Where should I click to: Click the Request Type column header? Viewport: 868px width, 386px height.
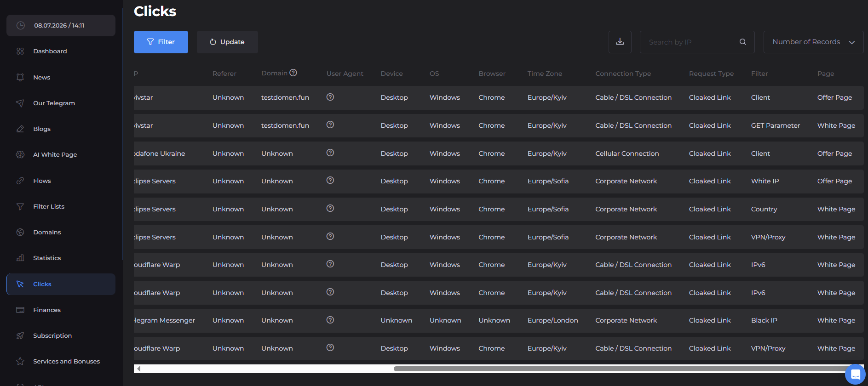[711, 74]
